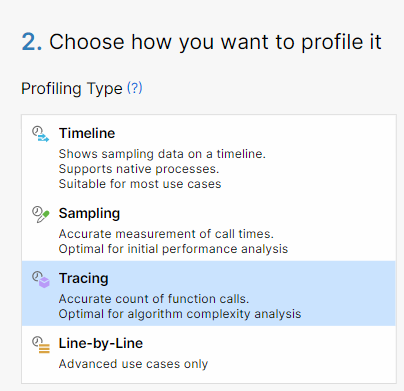Viewport: 404px width, 391px height.
Task: Open the Profiling Type help (?) link
Action: [135, 88]
